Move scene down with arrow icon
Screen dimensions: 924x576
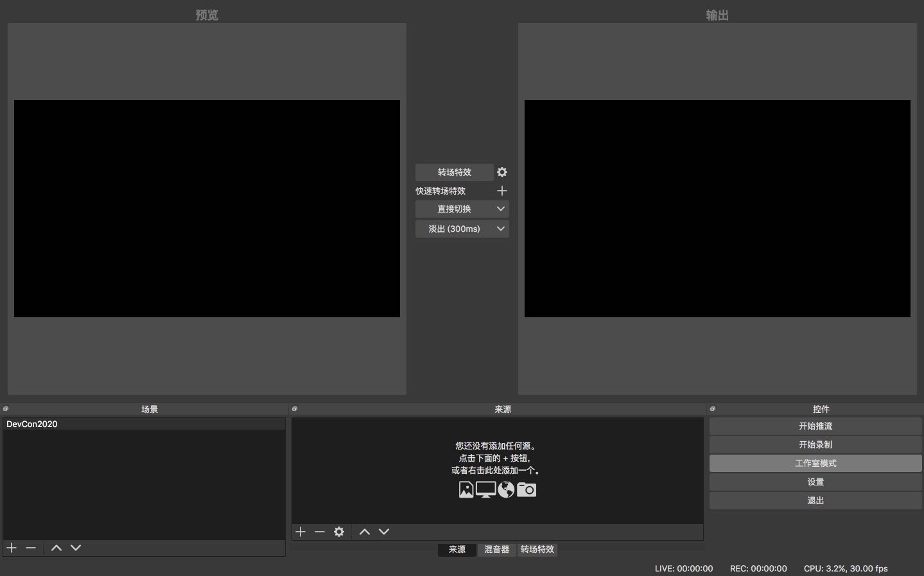pos(76,548)
